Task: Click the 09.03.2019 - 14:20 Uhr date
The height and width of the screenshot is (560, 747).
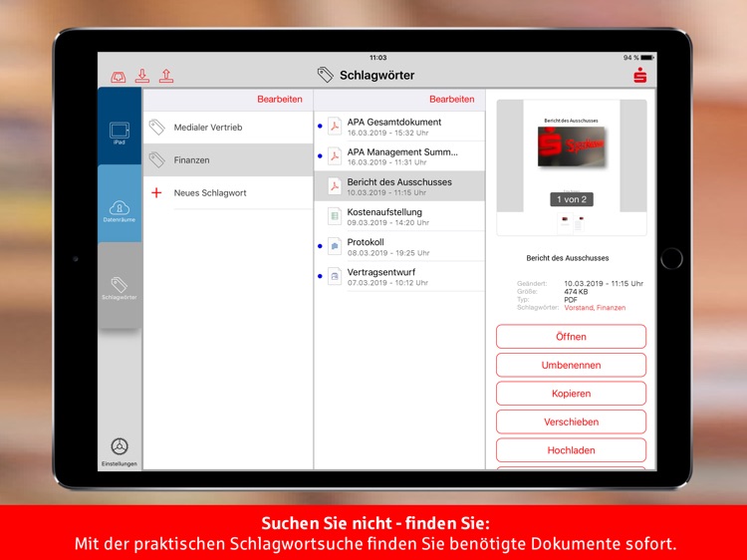Action: click(x=388, y=222)
